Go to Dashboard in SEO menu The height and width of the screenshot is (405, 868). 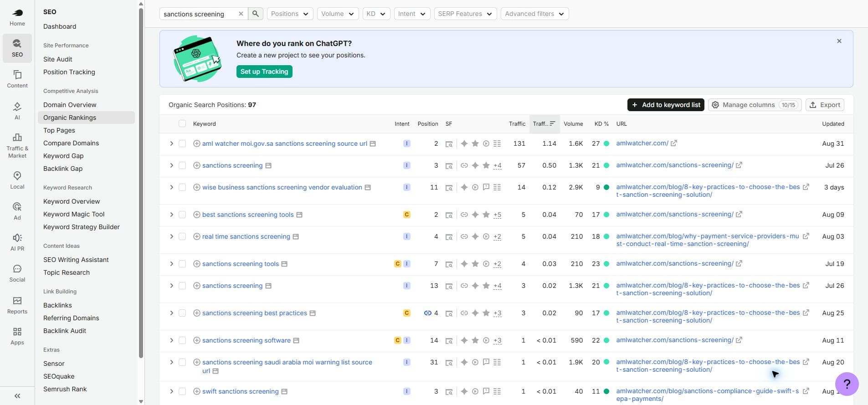click(60, 26)
